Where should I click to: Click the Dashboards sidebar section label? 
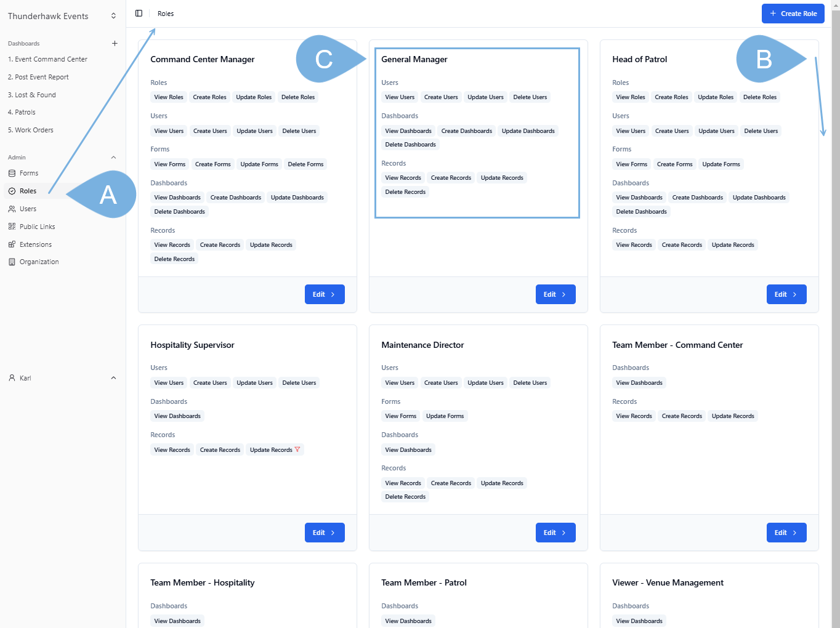pyautogui.click(x=24, y=44)
